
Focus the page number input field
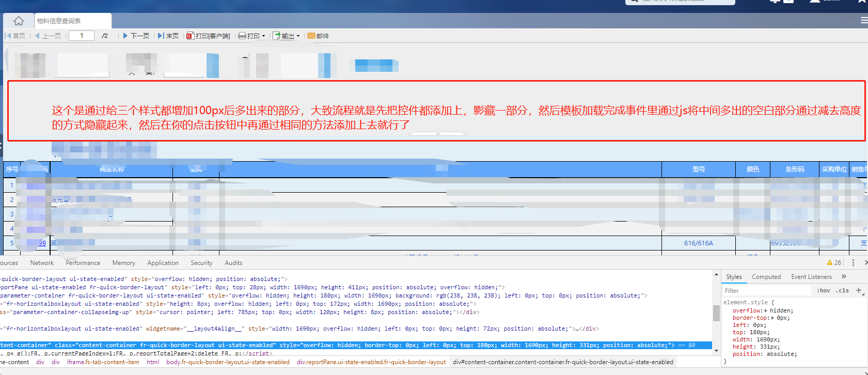82,36
